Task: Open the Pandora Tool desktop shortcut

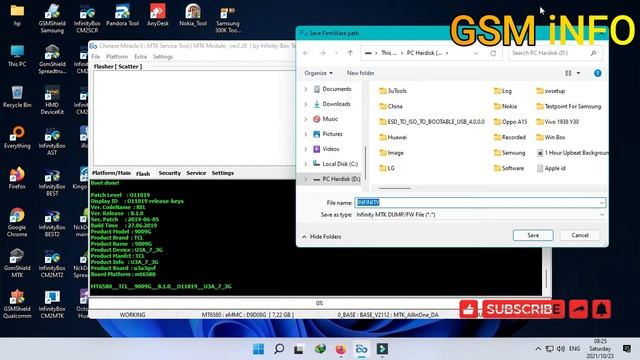Action: point(122,16)
